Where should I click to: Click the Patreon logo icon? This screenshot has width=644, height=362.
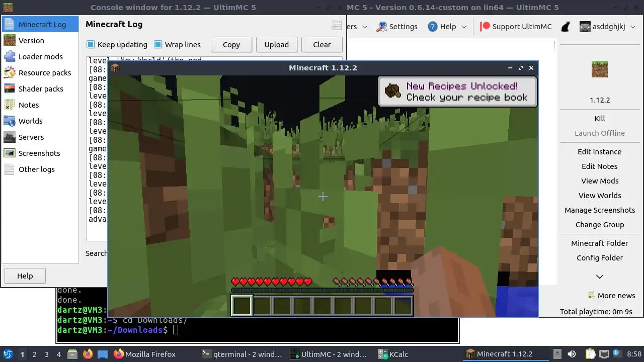tap(485, 27)
